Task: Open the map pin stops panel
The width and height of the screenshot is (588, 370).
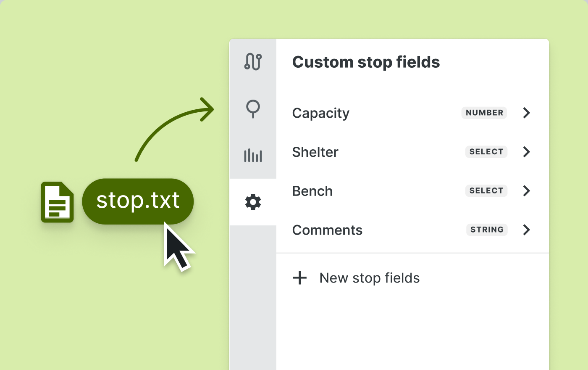Action: [253, 108]
